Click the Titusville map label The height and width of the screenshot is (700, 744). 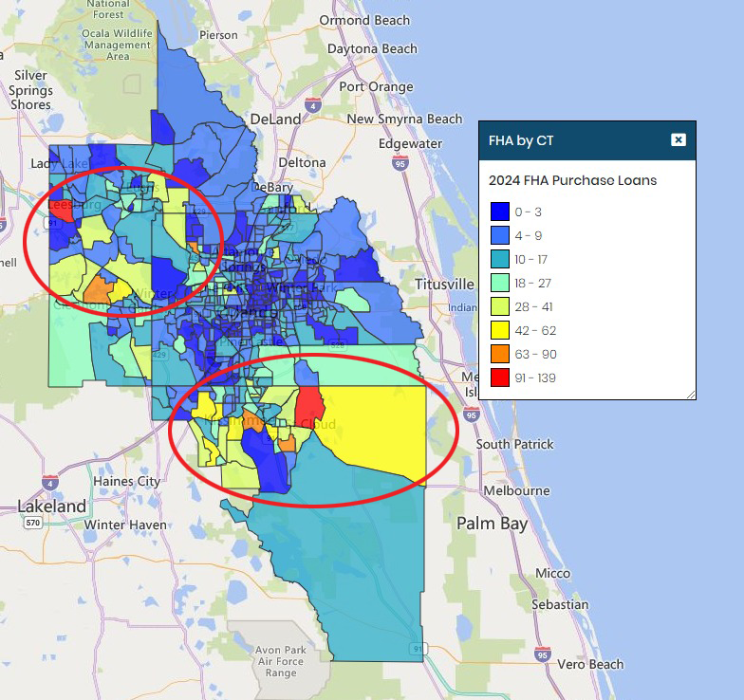444,285
